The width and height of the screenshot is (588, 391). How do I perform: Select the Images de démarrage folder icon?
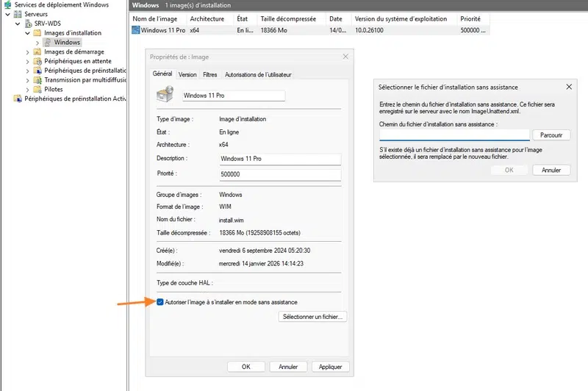point(37,52)
